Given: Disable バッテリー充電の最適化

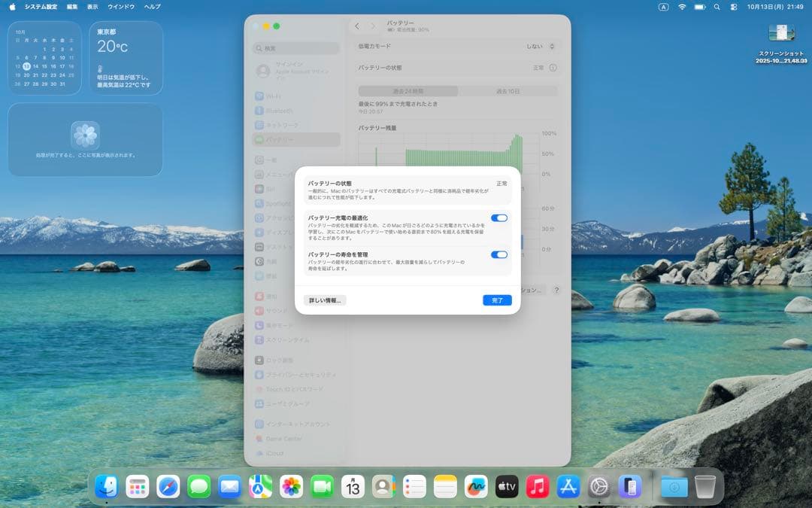Looking at the screenshot, I should (x=498, y=217).
